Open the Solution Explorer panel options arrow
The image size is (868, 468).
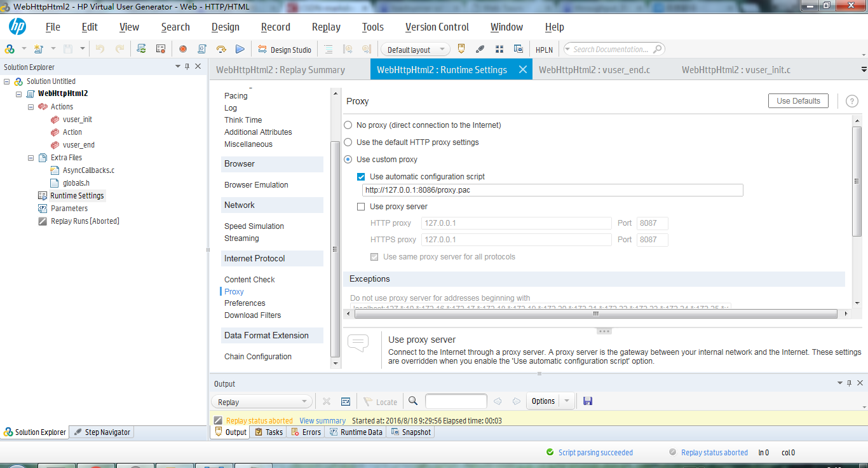pyautogui.click(x=178, y=66)
